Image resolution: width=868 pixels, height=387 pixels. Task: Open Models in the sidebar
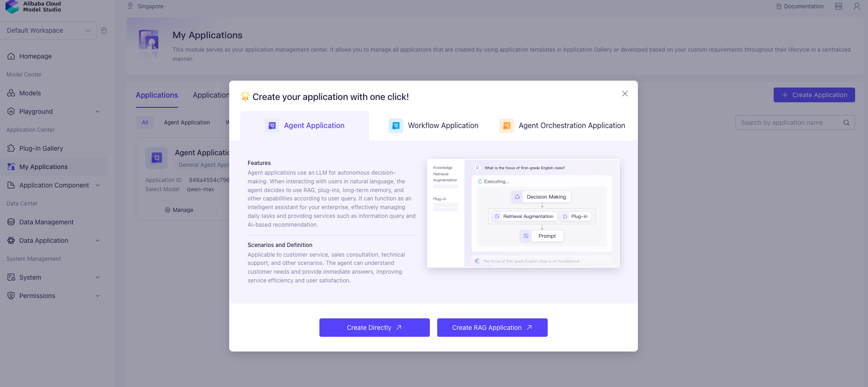[54, 93]
